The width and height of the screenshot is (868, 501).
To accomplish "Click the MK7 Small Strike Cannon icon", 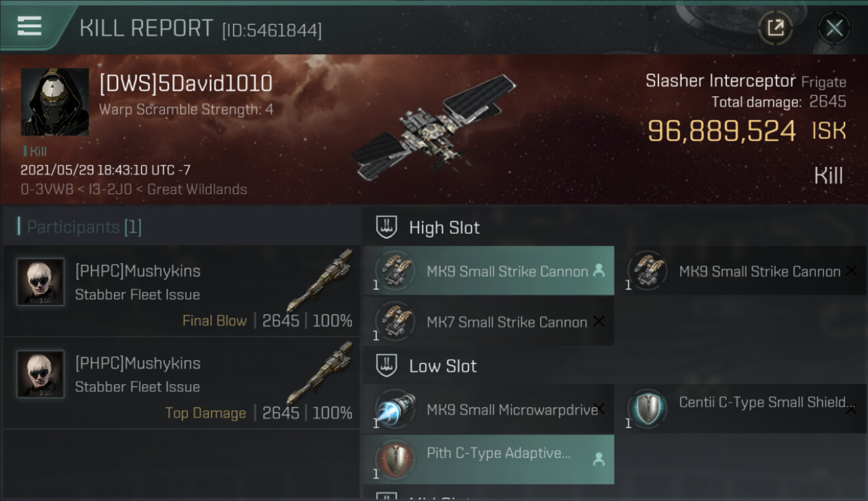I will pos(395,321).
